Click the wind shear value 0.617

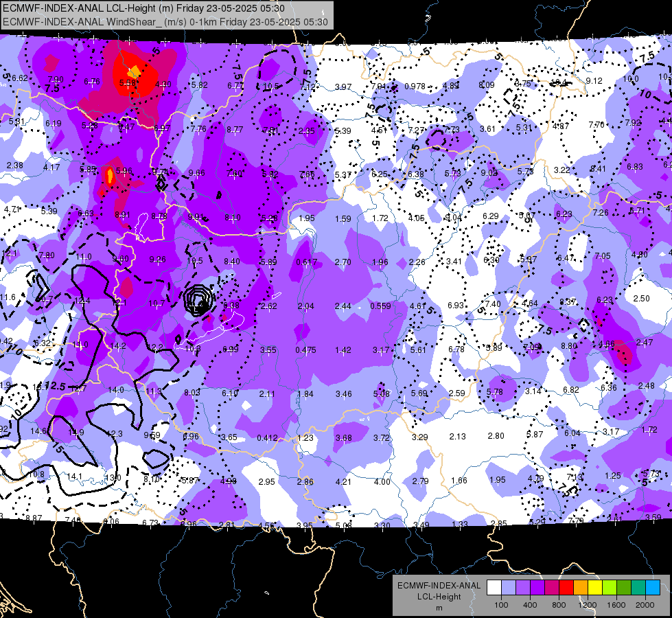tap(306, 262)
